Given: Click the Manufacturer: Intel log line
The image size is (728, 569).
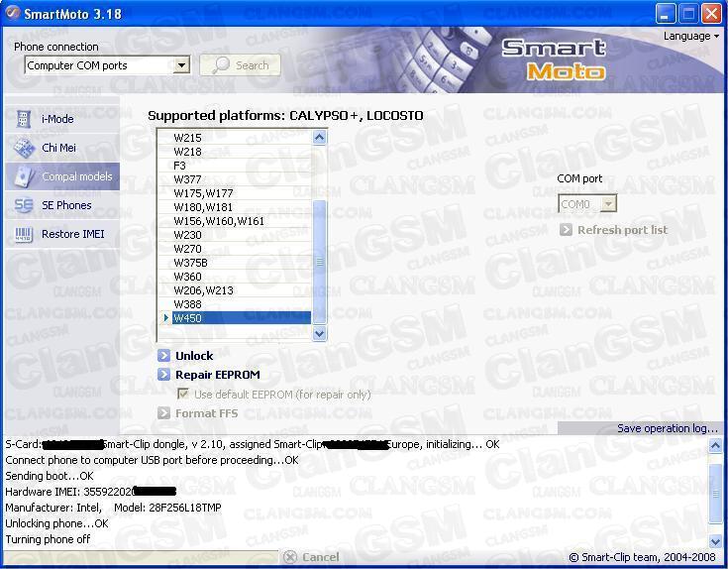Looking at the screenshot, I should pyautogui.click(x=113, y=508).
